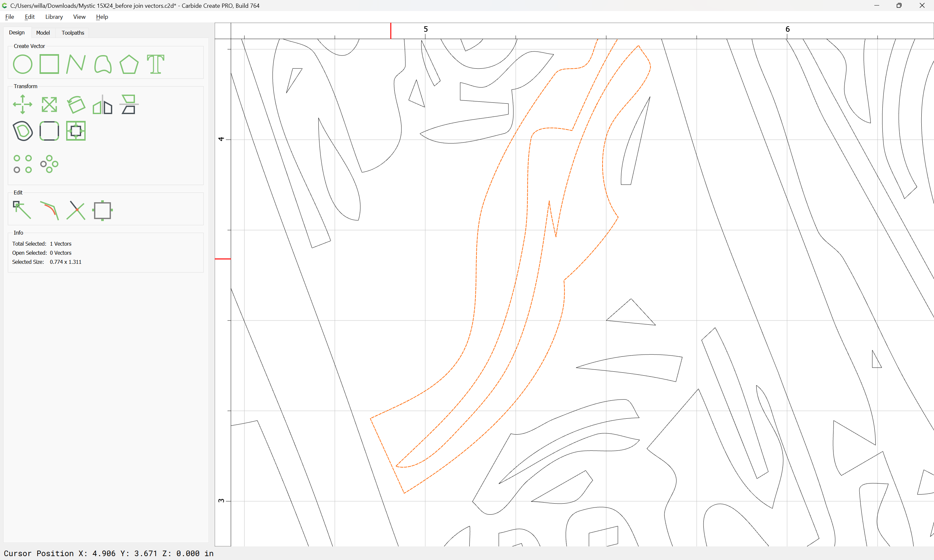934x560 pixels.
Task: Click the 'Open Selected: 0 Vectors' text
Action: 42,253
